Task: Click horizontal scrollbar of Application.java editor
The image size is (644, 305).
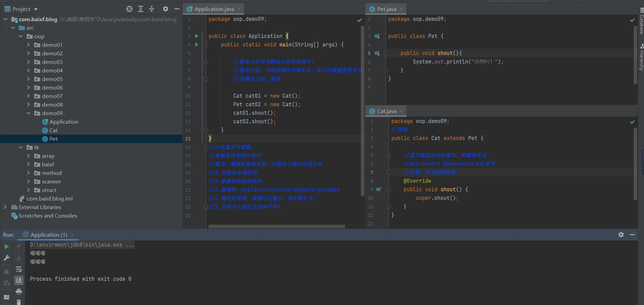Action: point(277,226)
